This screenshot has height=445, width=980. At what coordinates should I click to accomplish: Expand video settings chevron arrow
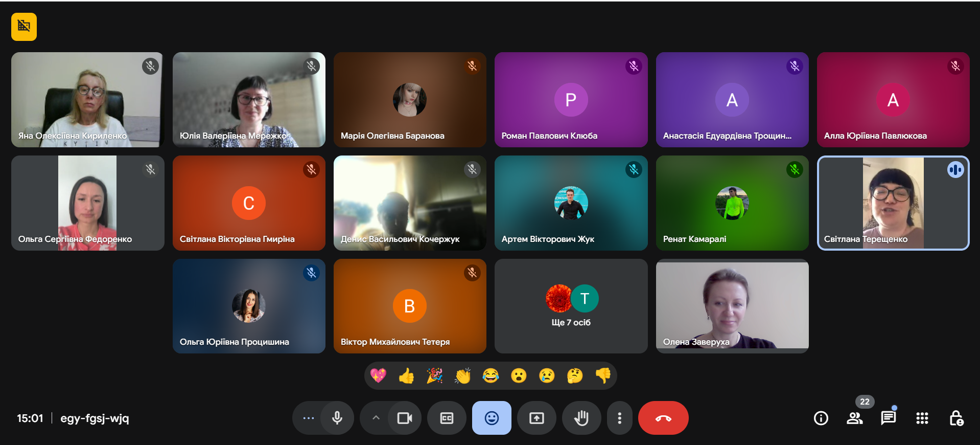376,418
